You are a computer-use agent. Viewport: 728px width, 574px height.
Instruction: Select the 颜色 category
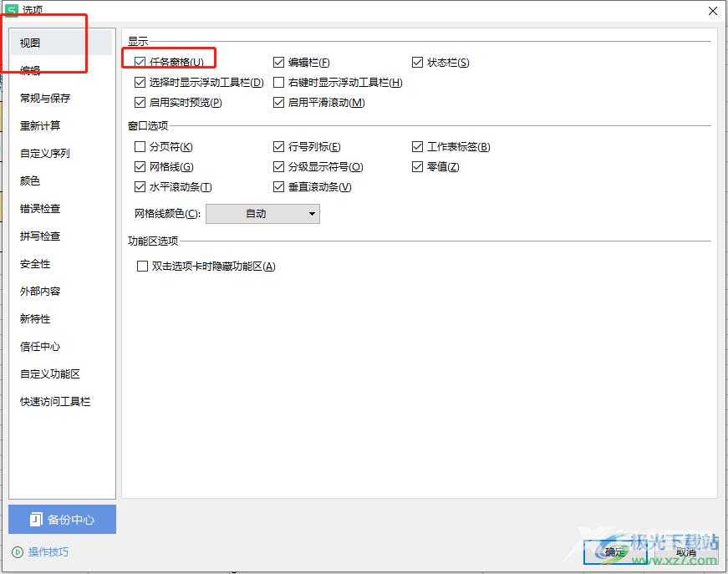(x=61, y=180)
